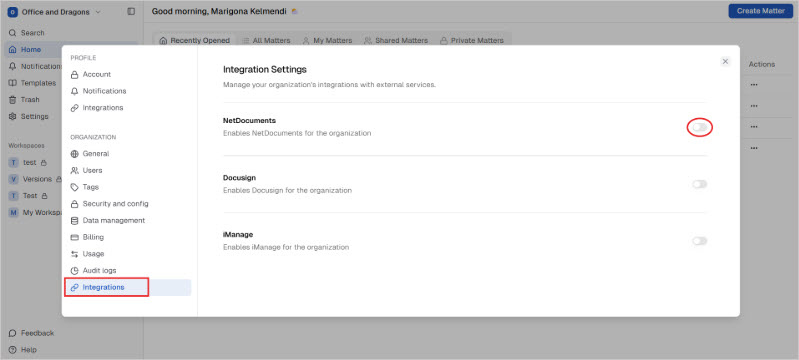The image size is (799, 360).
Task: Go to Home in the sidebar
Action: pos(71,49)
